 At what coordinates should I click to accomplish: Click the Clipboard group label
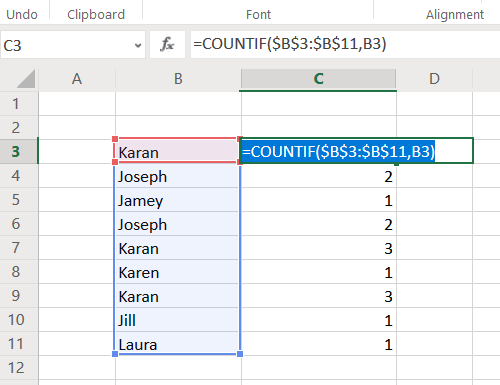point(96,15)
